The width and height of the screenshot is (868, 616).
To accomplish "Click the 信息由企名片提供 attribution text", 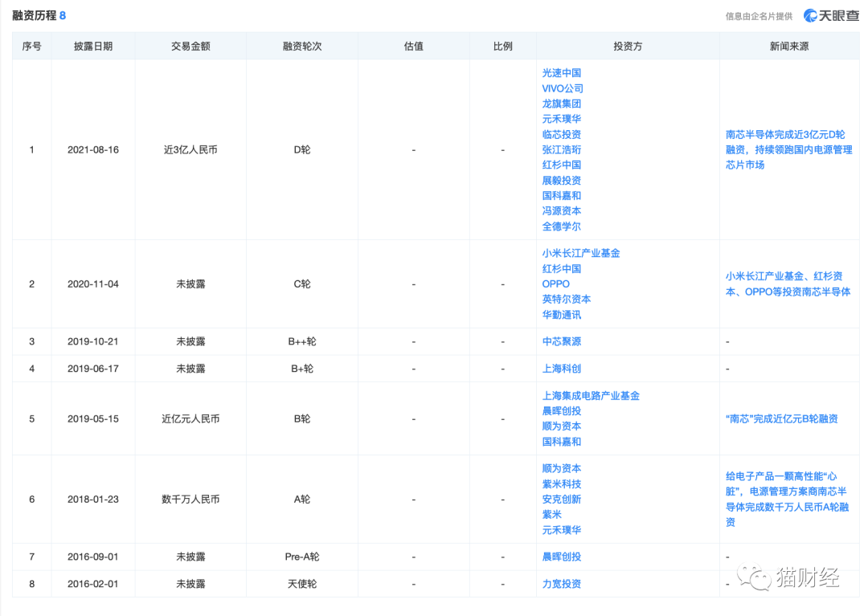I will (759, 17).
